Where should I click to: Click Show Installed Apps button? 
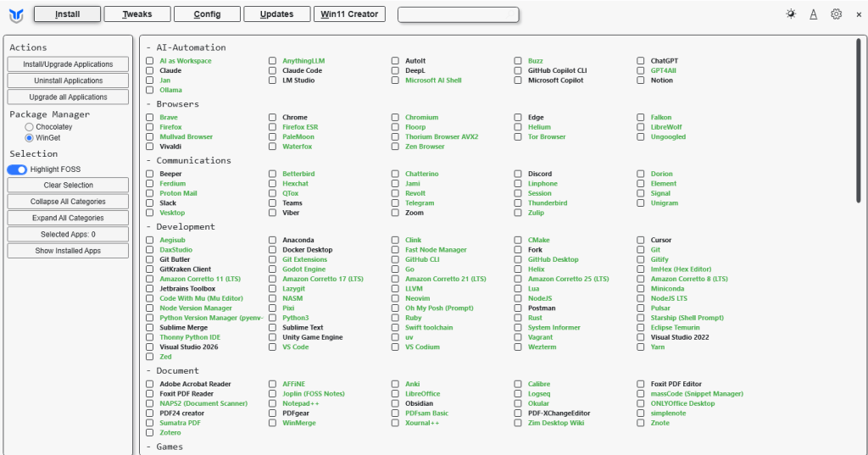tap(68, 251)
